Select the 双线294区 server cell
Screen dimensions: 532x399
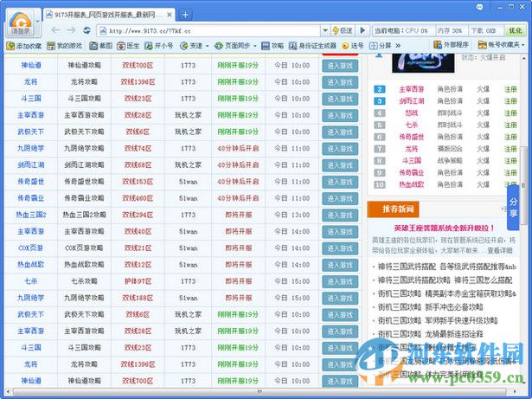138,215
